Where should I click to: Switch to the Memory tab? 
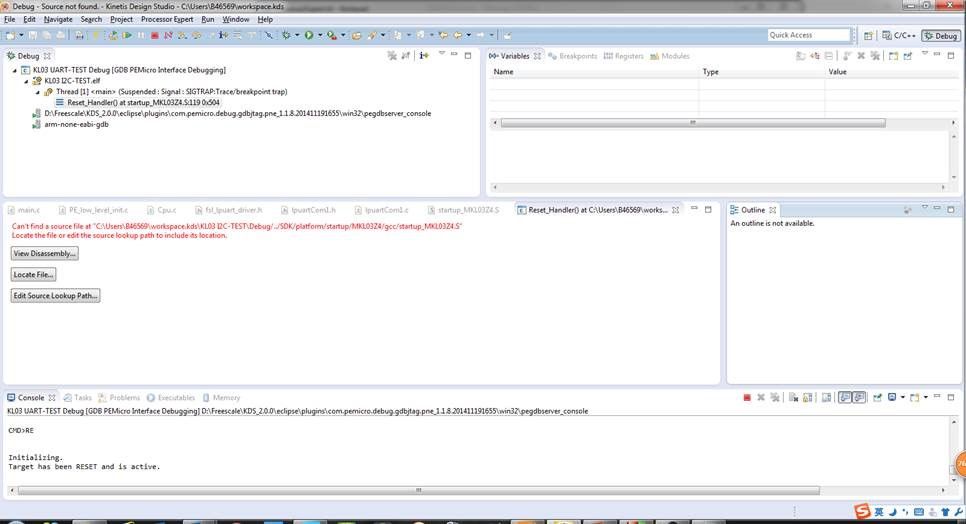[x=221, y=398]
